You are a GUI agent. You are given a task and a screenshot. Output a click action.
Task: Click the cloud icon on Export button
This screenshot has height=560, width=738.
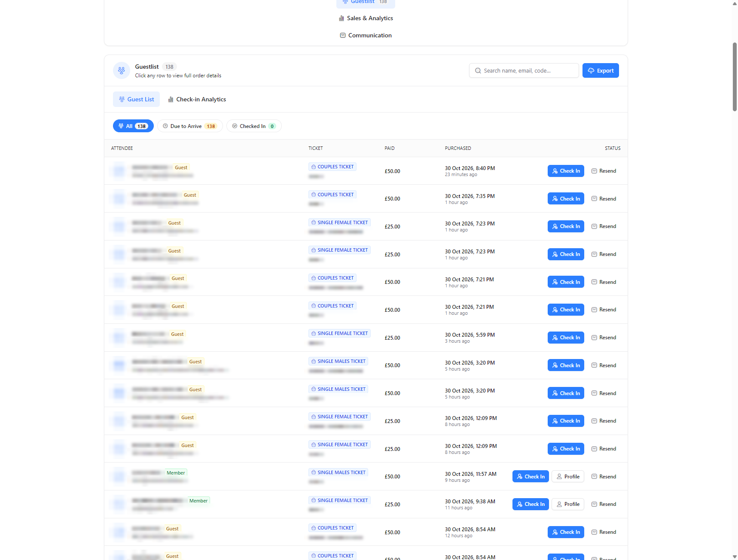(x=591, y=70)
